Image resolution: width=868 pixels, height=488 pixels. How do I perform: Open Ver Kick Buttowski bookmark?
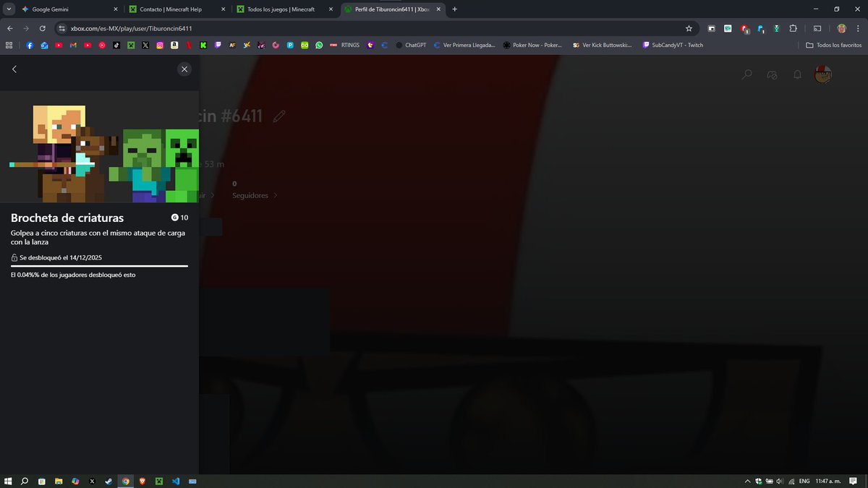coord(602,45)
